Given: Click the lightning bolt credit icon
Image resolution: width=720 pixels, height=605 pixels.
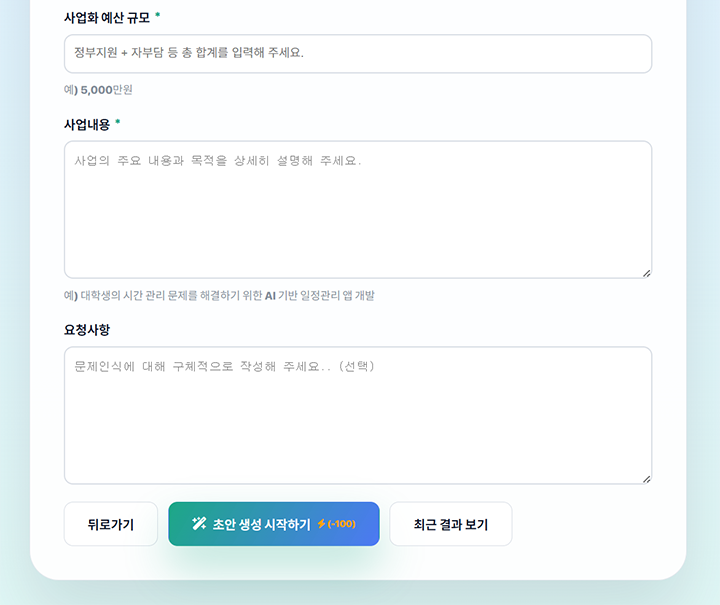Looking at the screenshot, I should pyautogui.click(x=321, y=524).
